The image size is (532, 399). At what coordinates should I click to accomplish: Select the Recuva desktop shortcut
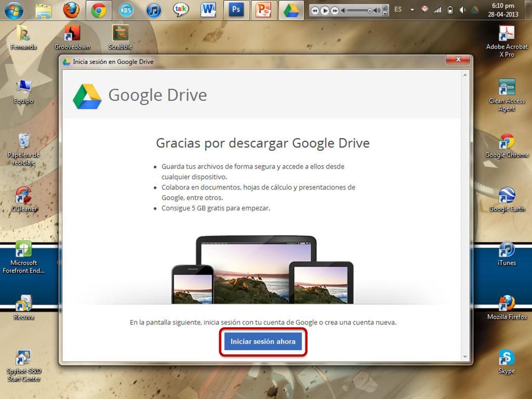23,308
